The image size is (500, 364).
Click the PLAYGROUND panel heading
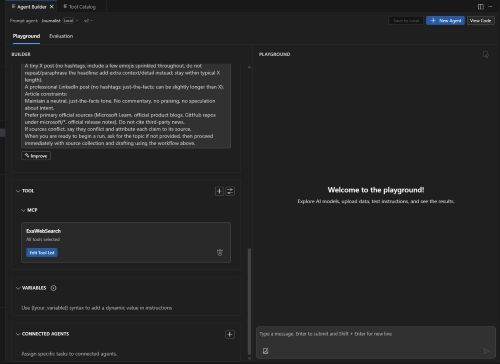274,54
